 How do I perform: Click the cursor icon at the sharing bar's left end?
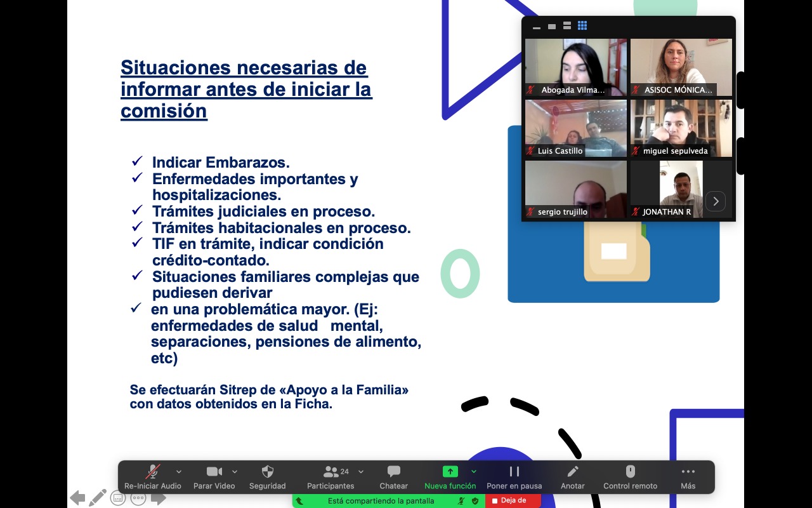tap(300, 500)
